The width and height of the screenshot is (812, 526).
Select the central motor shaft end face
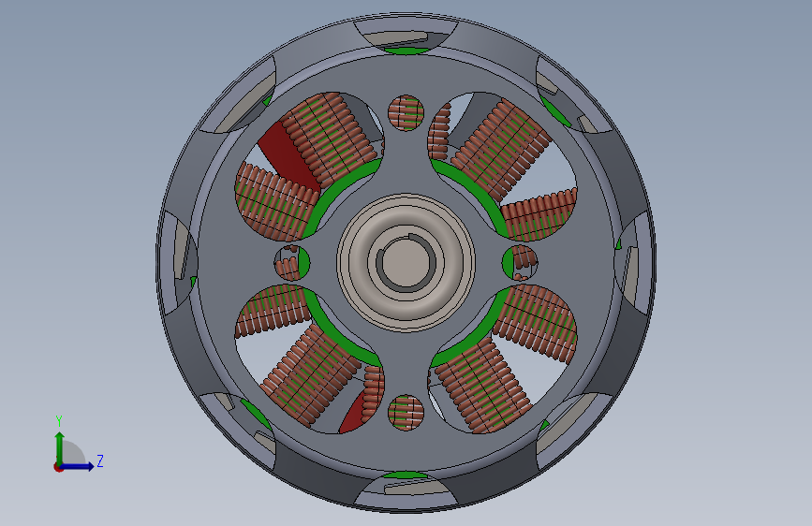click(x=406, y=262)
